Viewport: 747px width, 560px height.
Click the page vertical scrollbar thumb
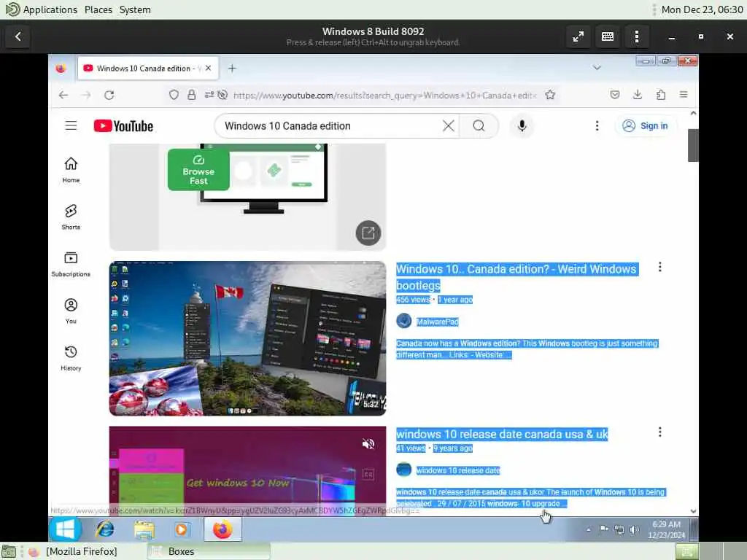(x=693, y=145)
